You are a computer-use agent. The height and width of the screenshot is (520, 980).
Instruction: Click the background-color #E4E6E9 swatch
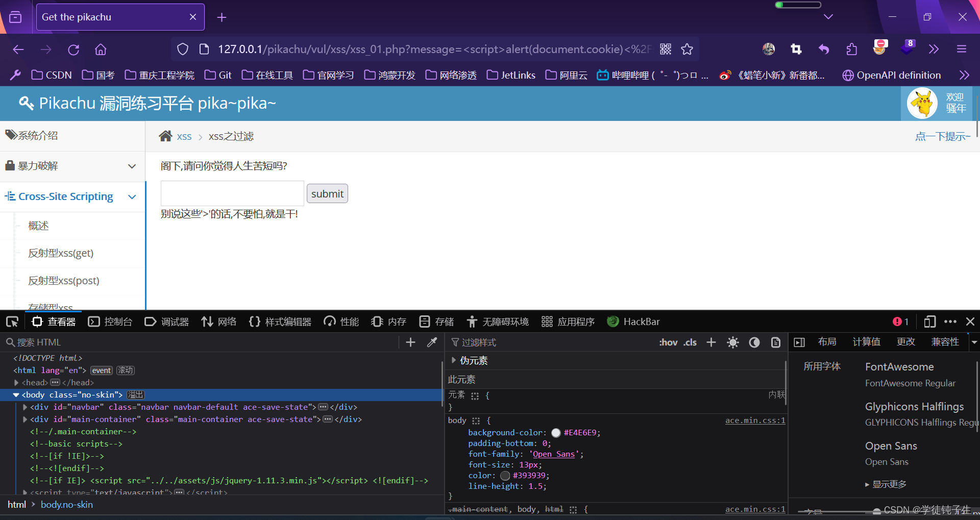click(556, 433)
